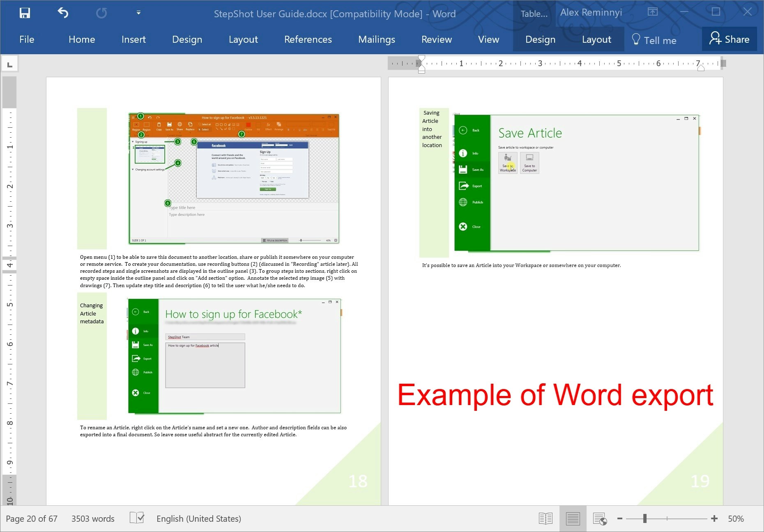Image resolution: width=764 pixels, height=532 pixels.
Task: Click the 3503 words count
Action: [93, 519]
